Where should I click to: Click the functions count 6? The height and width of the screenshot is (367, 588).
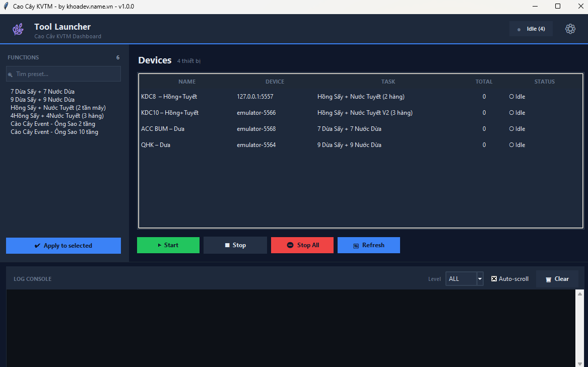[118, 57]
